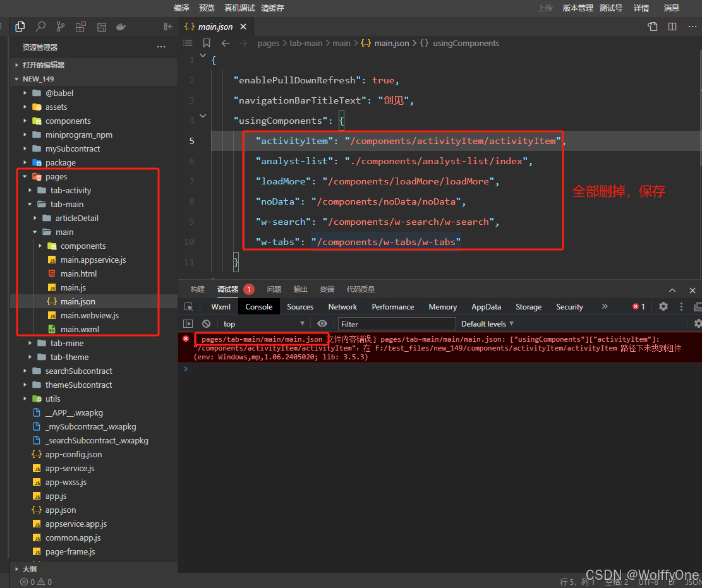702x588 pixels.
Task: Click the 详情 details button
Action: tap(641, 8)
